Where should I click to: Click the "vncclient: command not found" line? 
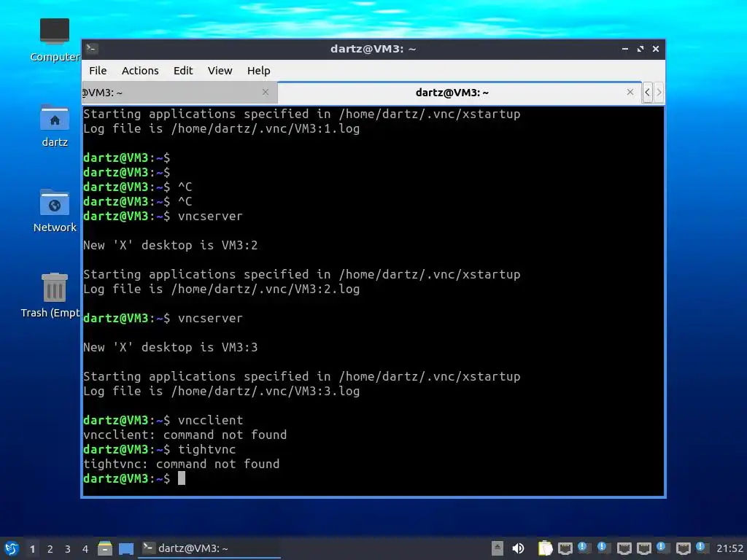click(185, 435)
